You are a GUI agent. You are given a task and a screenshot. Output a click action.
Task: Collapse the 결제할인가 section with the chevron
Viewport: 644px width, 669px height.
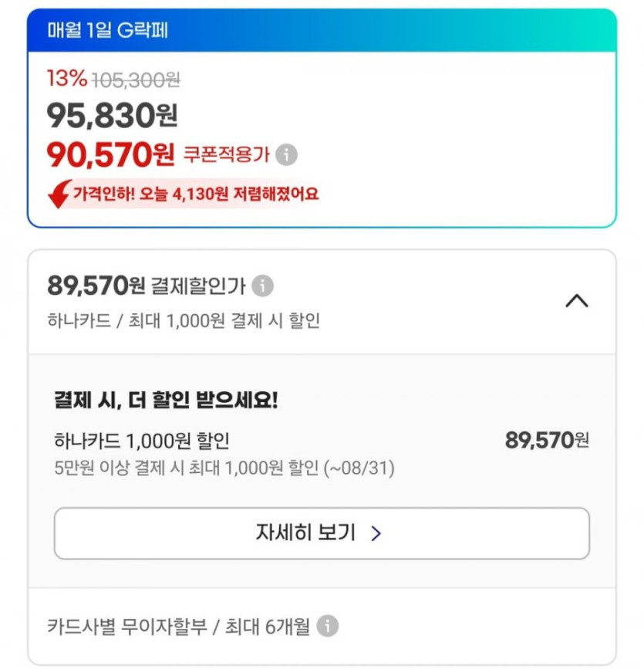576,301
